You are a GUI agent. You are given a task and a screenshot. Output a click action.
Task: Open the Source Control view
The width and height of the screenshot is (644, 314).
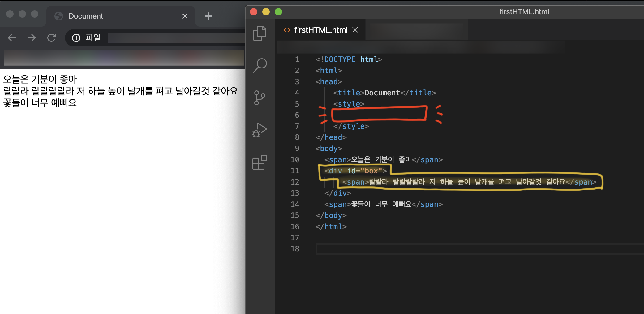pos(260,98)
